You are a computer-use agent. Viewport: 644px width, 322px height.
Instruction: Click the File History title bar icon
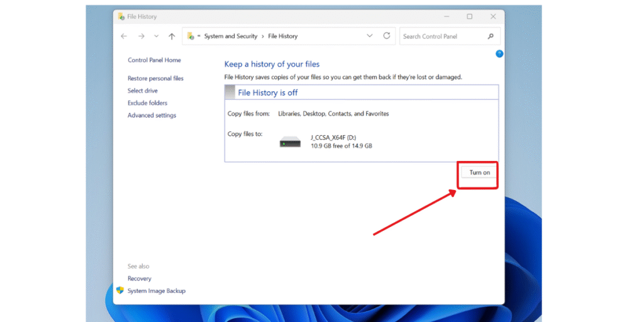pos(121,16)
